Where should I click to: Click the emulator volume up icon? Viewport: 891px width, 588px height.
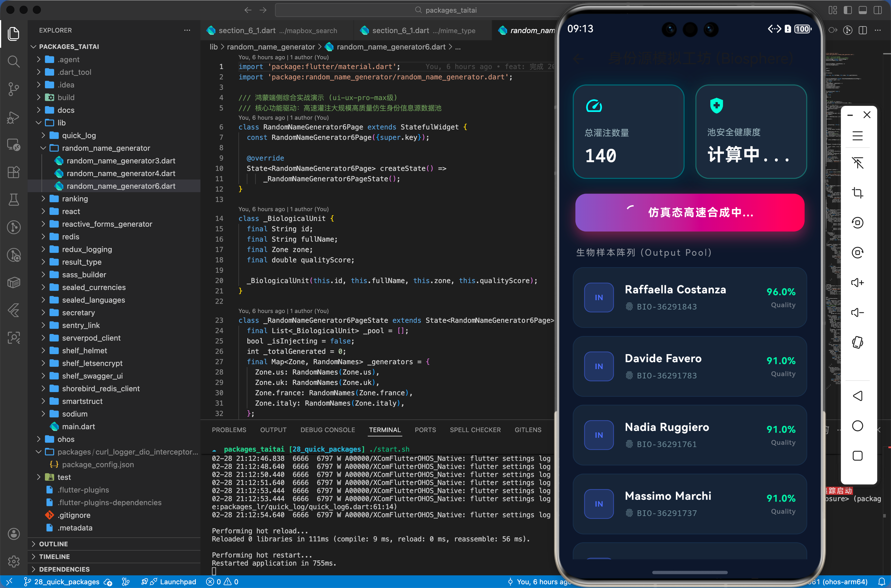(x=857, y=282)
